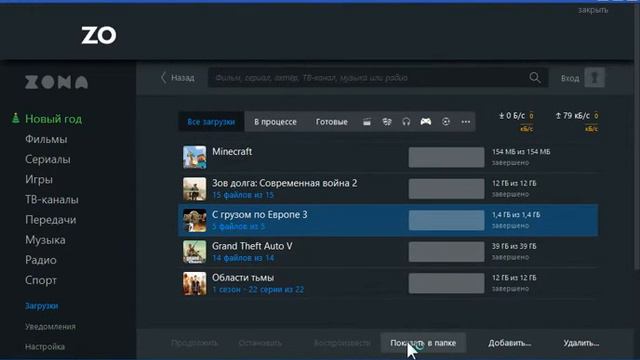Click the disabled Воспроизвести button
The width and height of the screenshot is (640, 360).
[342, 343]
